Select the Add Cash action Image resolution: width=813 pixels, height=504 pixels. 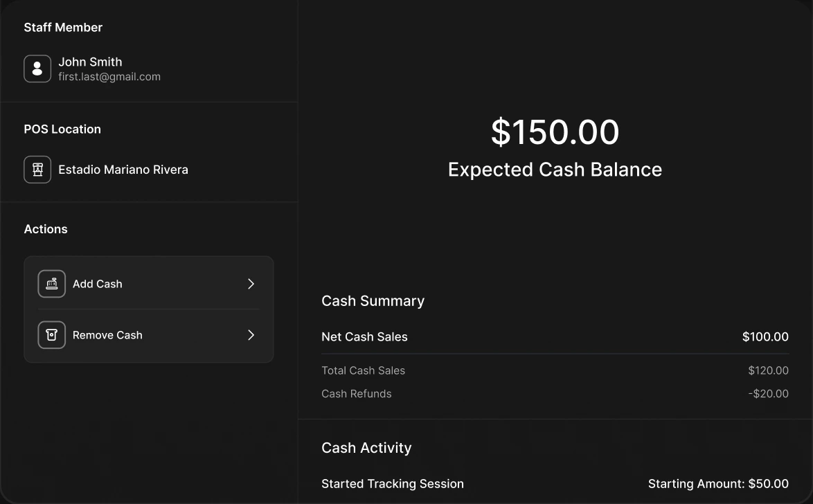click(x=149, y=284)
